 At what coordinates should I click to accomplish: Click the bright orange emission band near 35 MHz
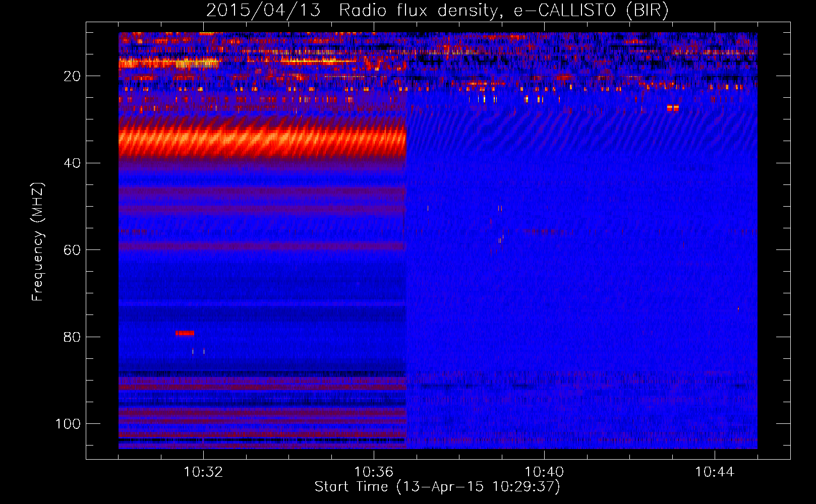[x=262, y=143]
